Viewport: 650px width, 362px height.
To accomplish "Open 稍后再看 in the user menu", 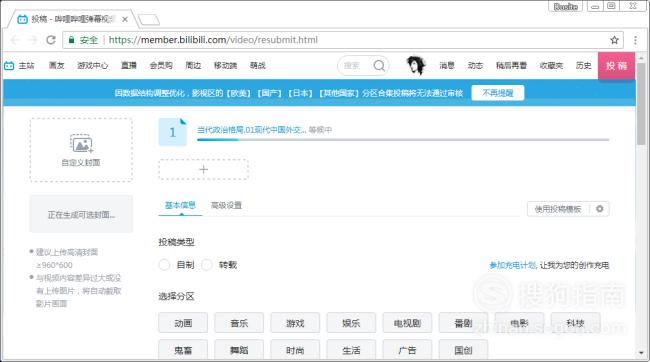I will (x=511, y=66).
